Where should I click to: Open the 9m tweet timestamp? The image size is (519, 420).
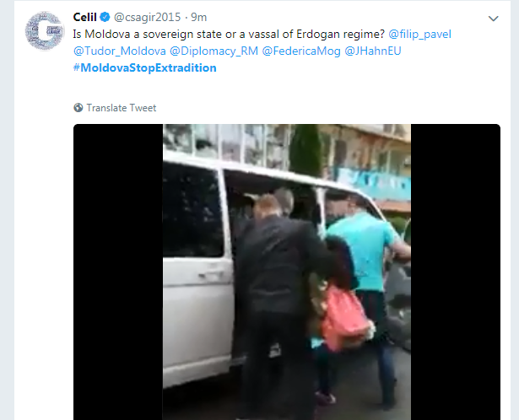(x=199, y=17)
